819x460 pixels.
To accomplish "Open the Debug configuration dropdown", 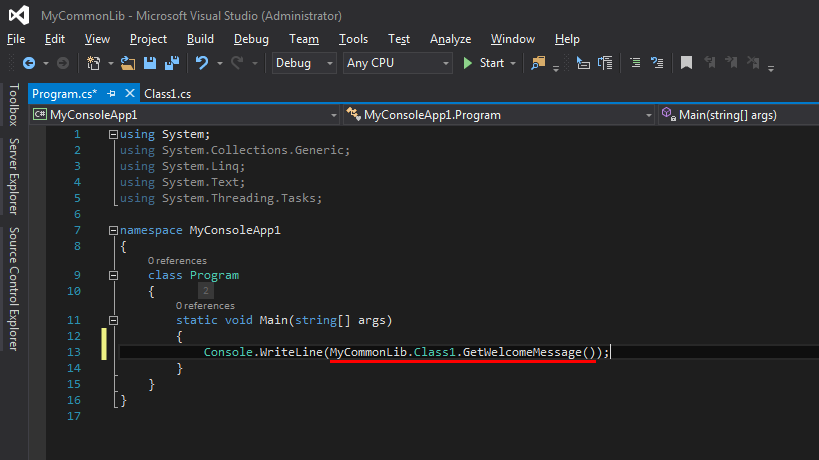I will (305, 63).
